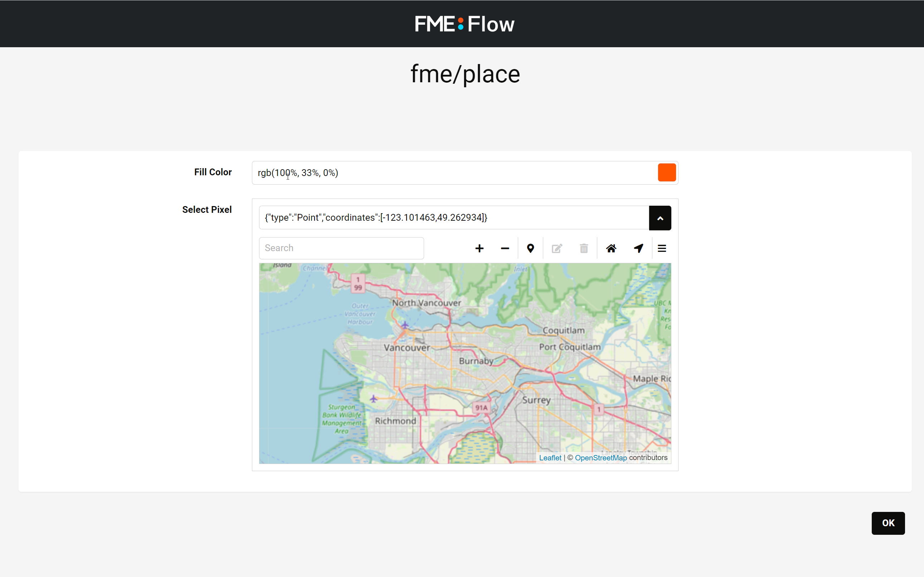The height and width of the screenshot is (577, 924).
Task: Zoom in on the map
Action: [x=480, y=248]
